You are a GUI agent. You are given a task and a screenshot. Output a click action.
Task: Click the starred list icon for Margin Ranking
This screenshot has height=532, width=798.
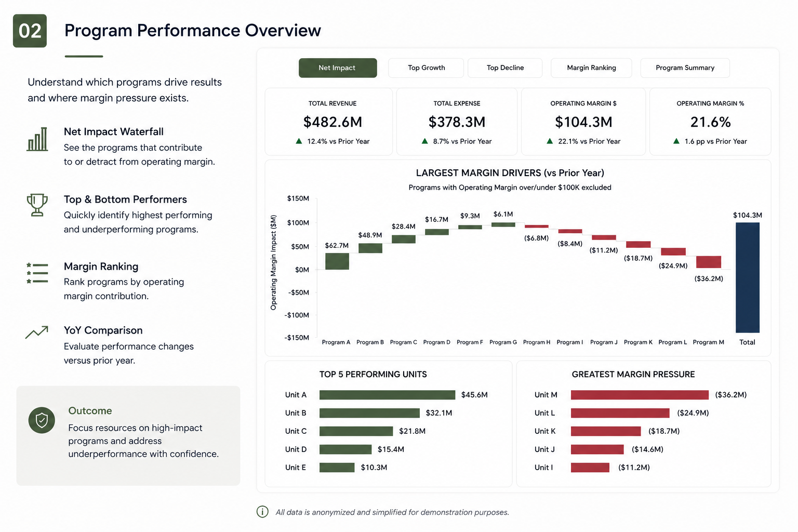(x=37, y=273)
